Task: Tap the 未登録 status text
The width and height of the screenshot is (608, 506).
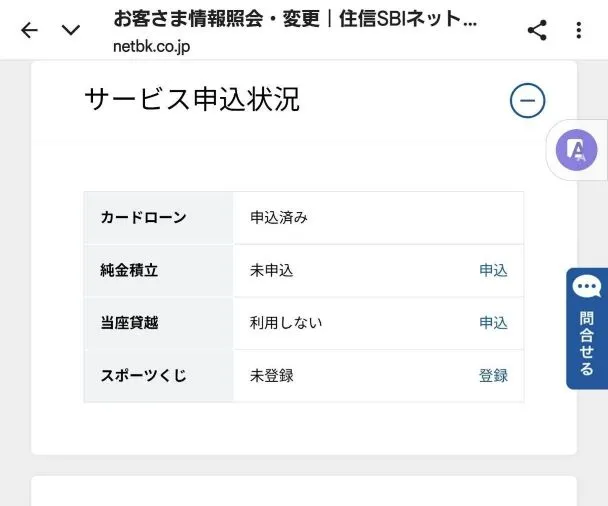Action: pyautogui.click(x=271, y=376)
